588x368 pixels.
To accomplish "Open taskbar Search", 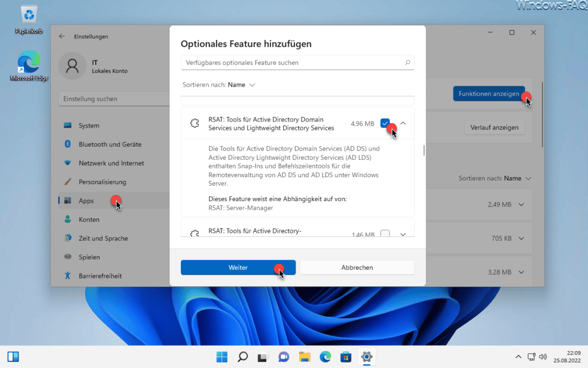I will click(243, 357).
